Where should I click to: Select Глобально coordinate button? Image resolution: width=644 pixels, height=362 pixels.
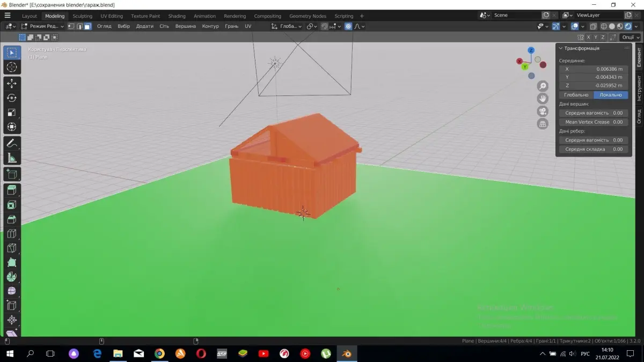[x=576, y=95]
